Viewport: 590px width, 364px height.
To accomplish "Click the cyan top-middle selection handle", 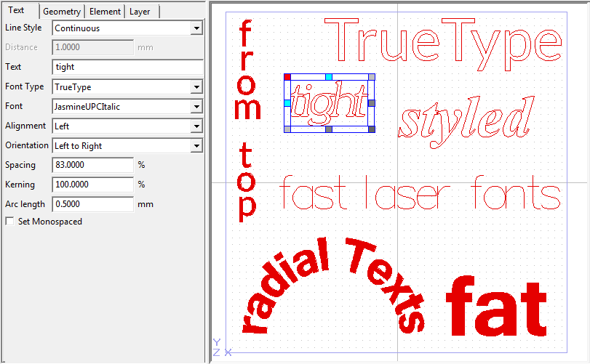I will click(x=329, y=76).
